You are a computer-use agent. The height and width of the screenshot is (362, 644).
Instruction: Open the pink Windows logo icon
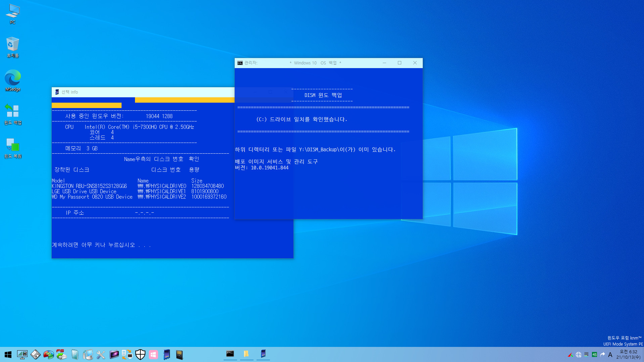[x=153, y=355]
